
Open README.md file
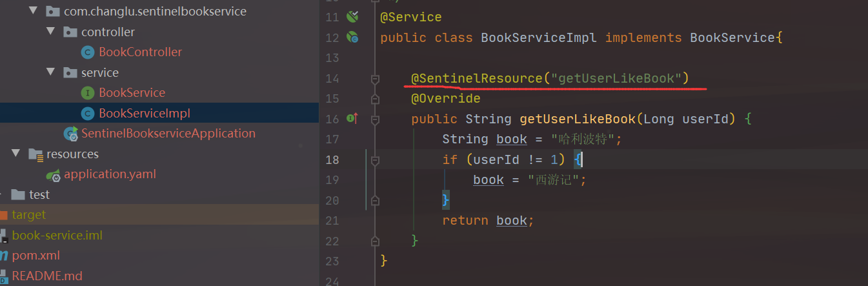(47, 276)
